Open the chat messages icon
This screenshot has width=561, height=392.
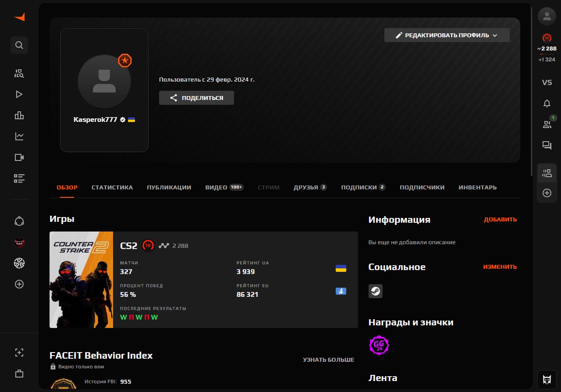point(547,146)
